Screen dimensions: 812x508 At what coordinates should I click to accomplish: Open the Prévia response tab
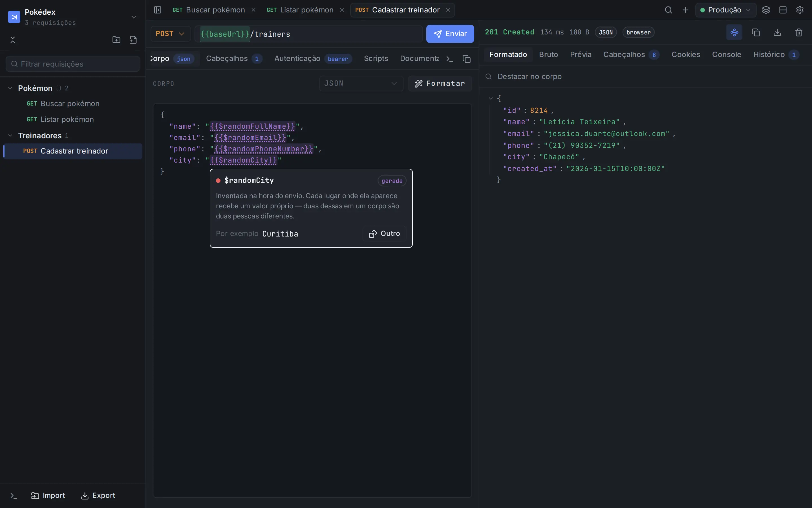[581, 54]
